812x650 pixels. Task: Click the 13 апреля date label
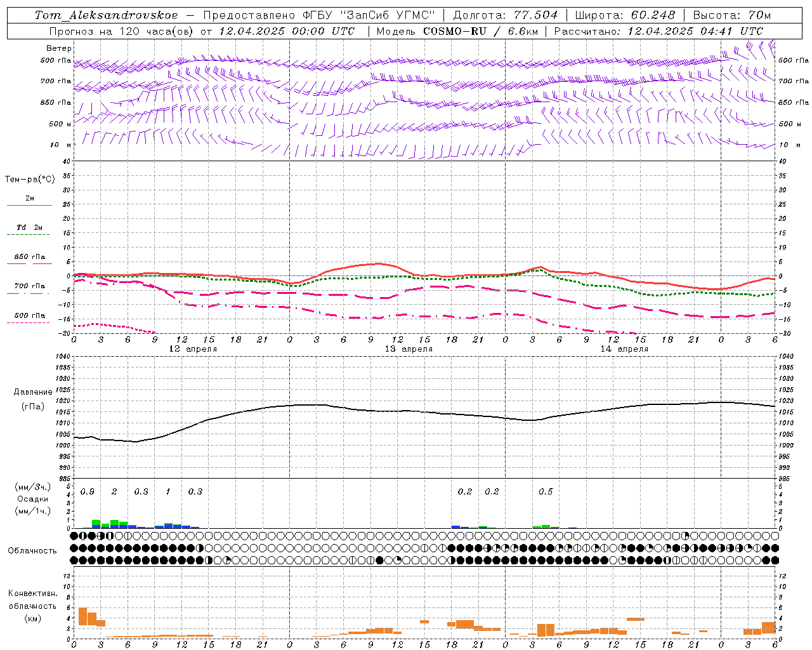point(409,349)
